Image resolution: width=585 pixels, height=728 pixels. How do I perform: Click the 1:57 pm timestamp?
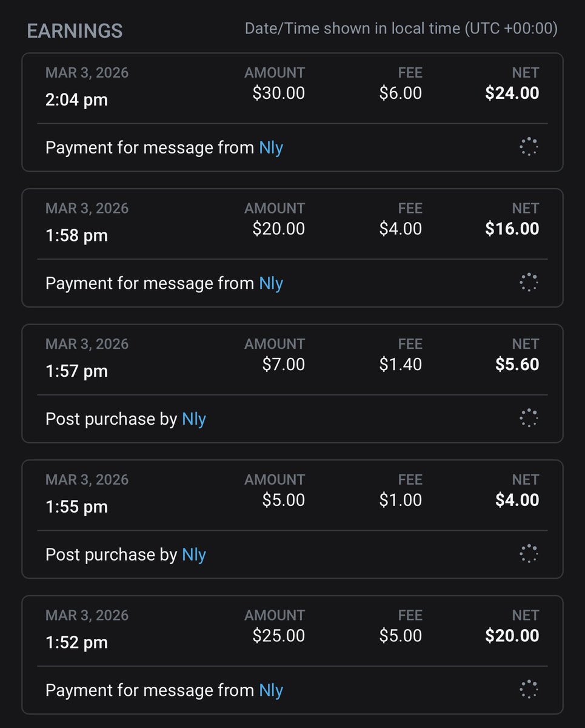(76, 371)
